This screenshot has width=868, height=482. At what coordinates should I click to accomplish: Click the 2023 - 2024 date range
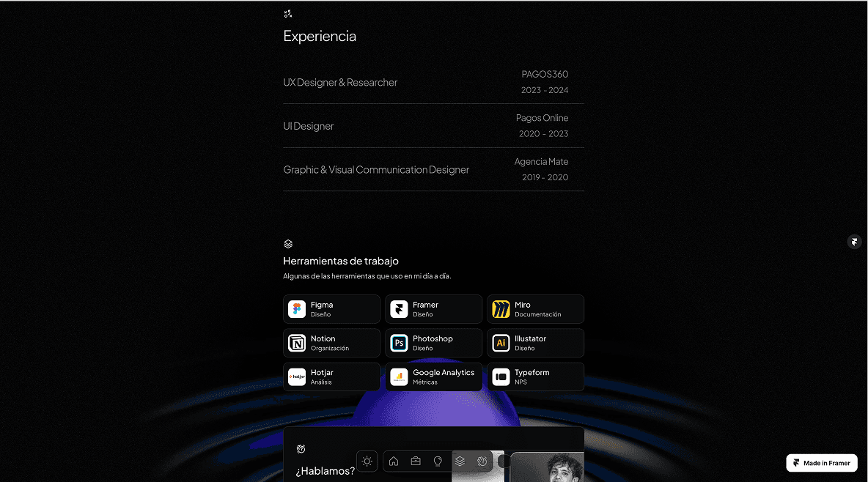pyautogui.click(x=545, y=90)
